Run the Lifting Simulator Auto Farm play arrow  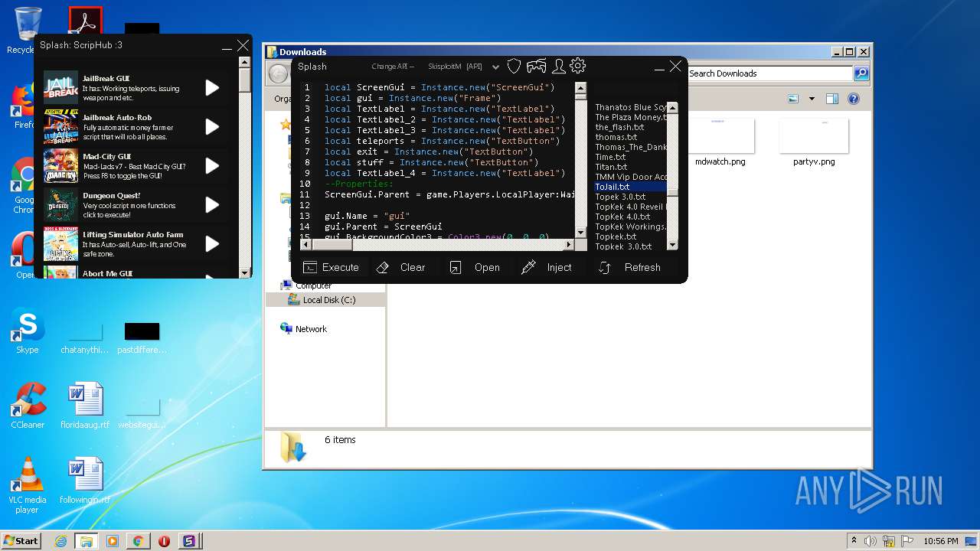tap(212, 243)
